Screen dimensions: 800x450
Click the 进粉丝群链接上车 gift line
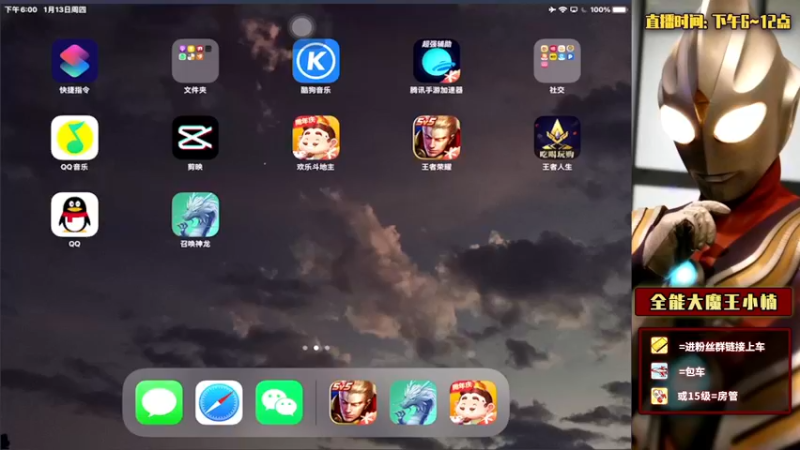pos(721,347)
